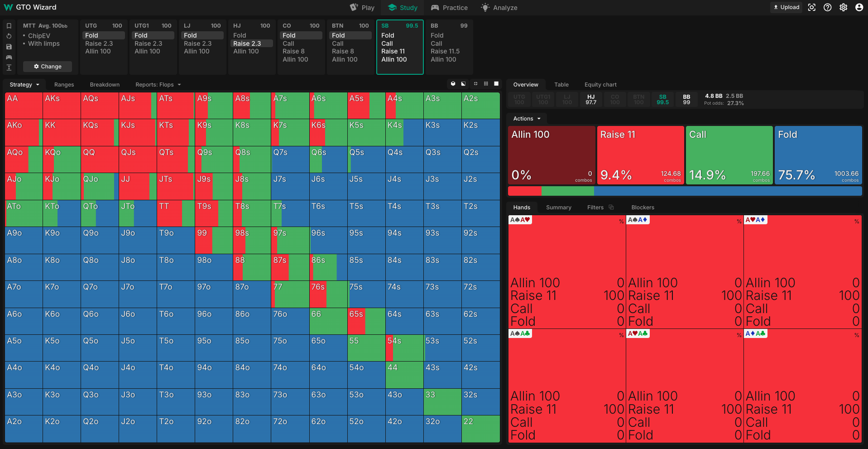This screenshot has height=449, width=868.
Task: Switch to the Ranges tab
Action: point(64,85)
